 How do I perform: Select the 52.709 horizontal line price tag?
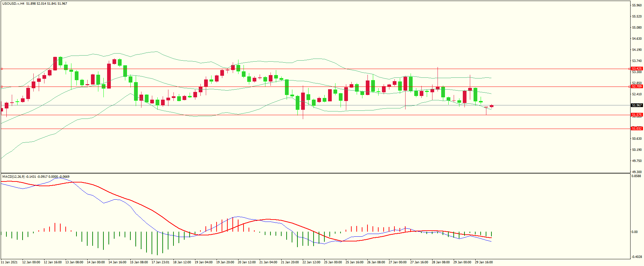tap(637, 87)
